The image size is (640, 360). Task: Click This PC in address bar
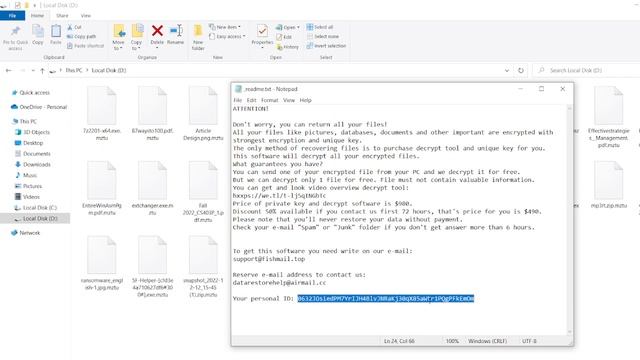[x=73, y=71]
